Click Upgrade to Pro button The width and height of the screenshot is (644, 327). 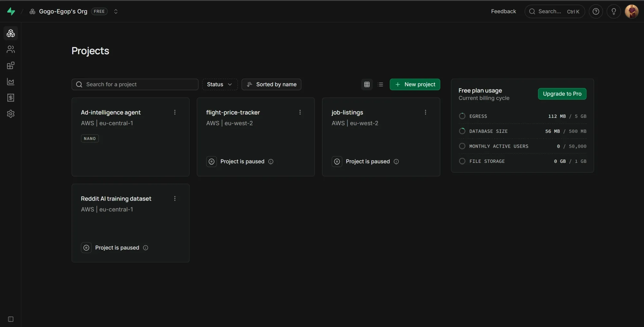pyautogui.click(x=562, y=94)
